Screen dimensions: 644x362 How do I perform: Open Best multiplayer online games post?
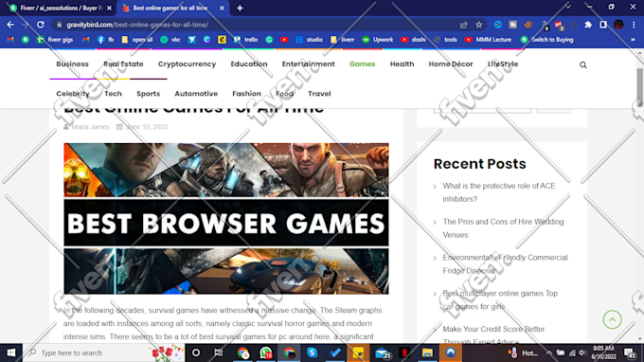(500, 300)
